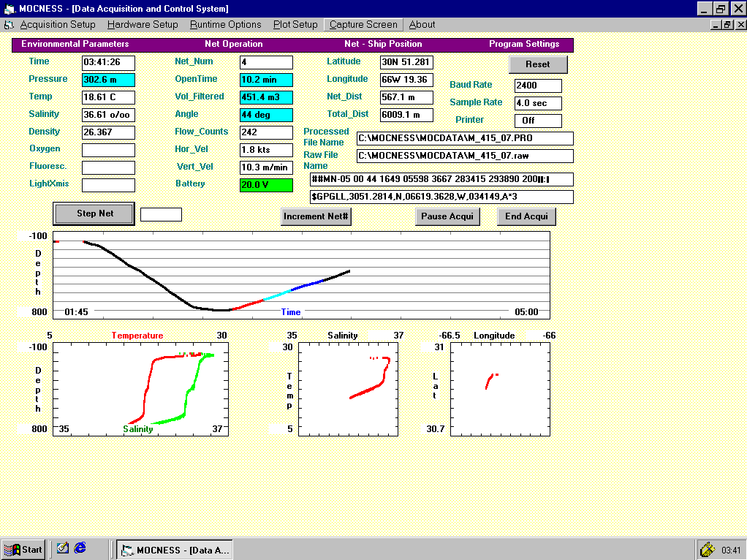Open the Runtime Options menu
Image resolution: width=747 pixels, height=560 pixels.
pyautogui.click(x=225, y=25)
